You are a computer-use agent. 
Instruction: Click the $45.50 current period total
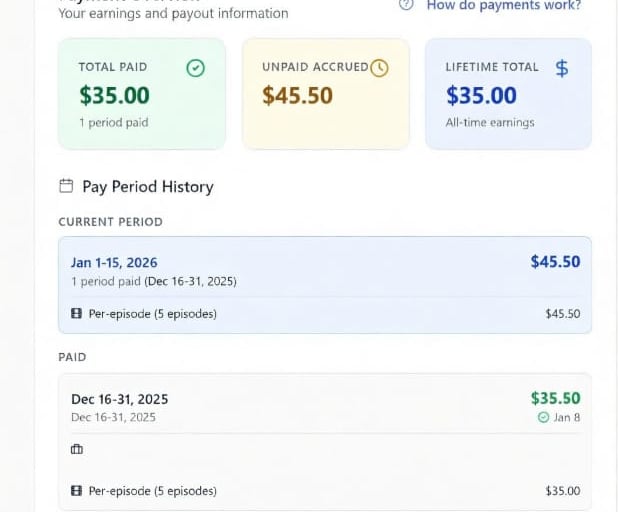pyautogui.click(x=555, y=262)
